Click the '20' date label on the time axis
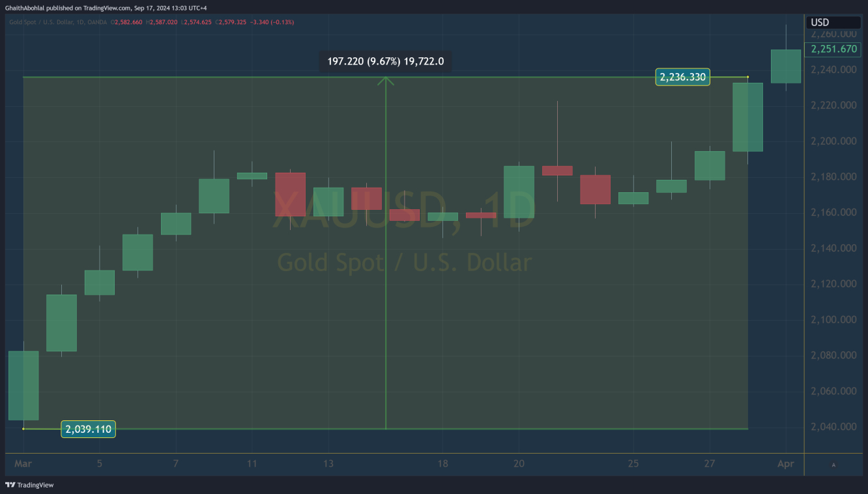The width and height of the screenshot is (868, 494). pyautogui.click(x=519, y=464)
